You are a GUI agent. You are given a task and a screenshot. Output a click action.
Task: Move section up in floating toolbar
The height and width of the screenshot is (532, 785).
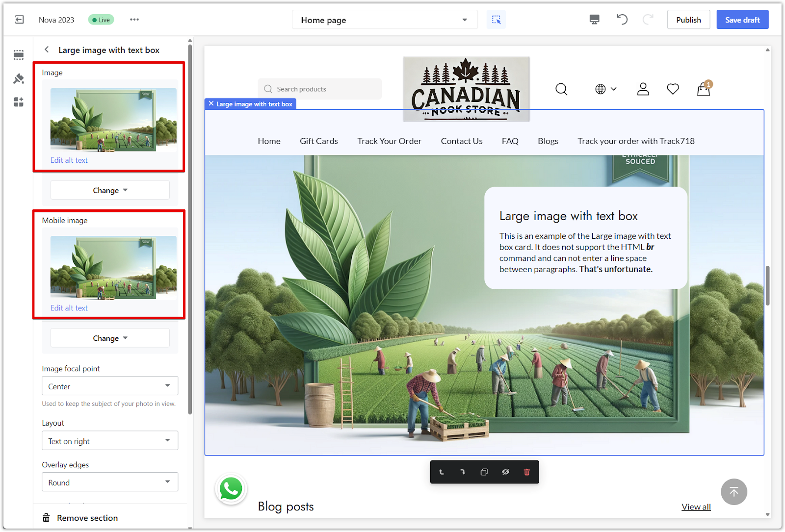(x=442, y=472)
